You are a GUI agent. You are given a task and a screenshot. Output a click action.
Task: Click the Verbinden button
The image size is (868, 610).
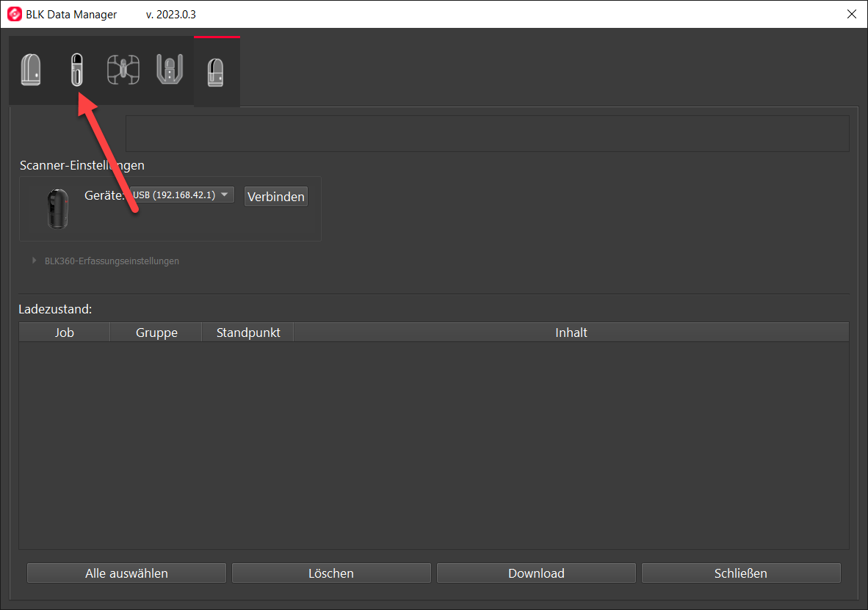point(275,197)
